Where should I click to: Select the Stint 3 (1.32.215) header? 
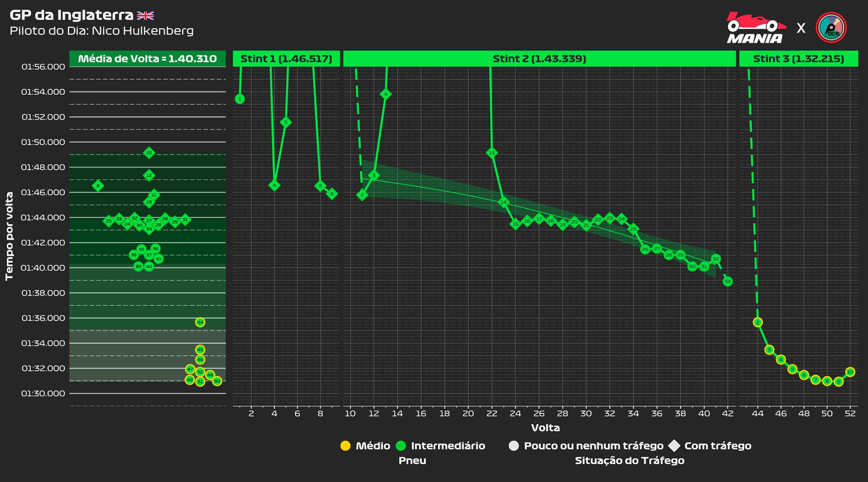799,59
